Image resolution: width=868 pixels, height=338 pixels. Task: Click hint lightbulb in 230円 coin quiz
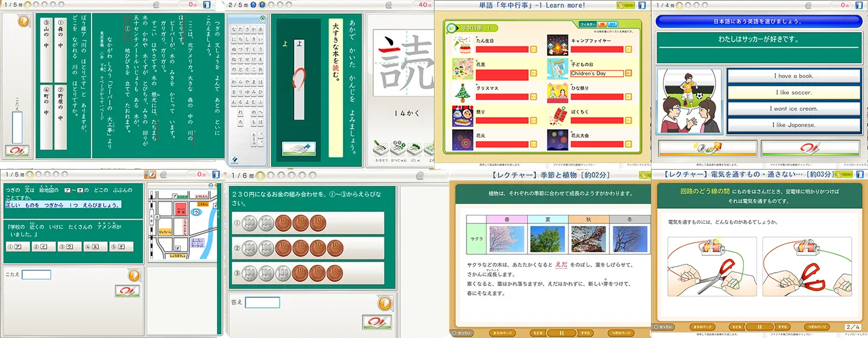384,302
